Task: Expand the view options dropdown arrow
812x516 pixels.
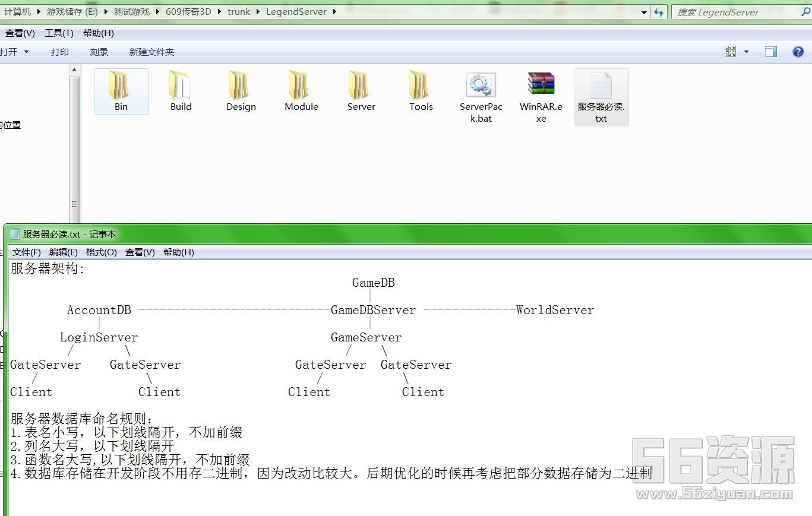Action: click(x=746, y=52)
